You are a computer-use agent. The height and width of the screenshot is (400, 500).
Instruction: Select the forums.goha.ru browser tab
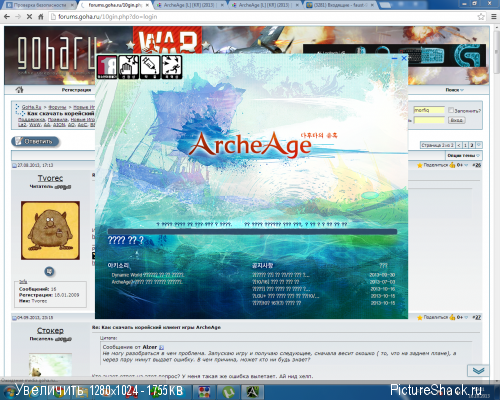click(x=115, y=5)
